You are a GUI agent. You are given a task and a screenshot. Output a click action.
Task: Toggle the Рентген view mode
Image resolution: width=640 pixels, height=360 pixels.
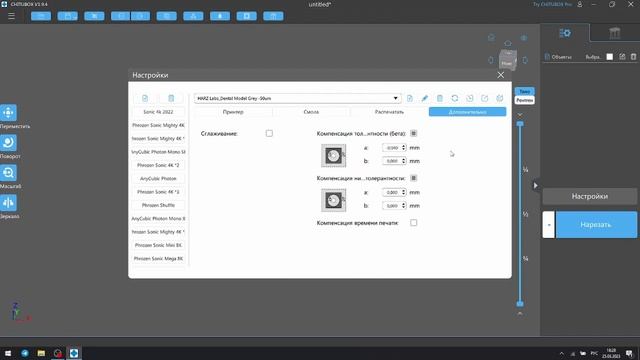click(524, 100)
